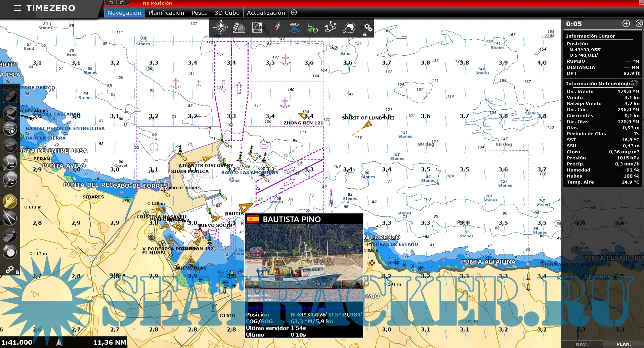
Task: Choose the divider compass measuring tool
Action: [x=10, y=218]
